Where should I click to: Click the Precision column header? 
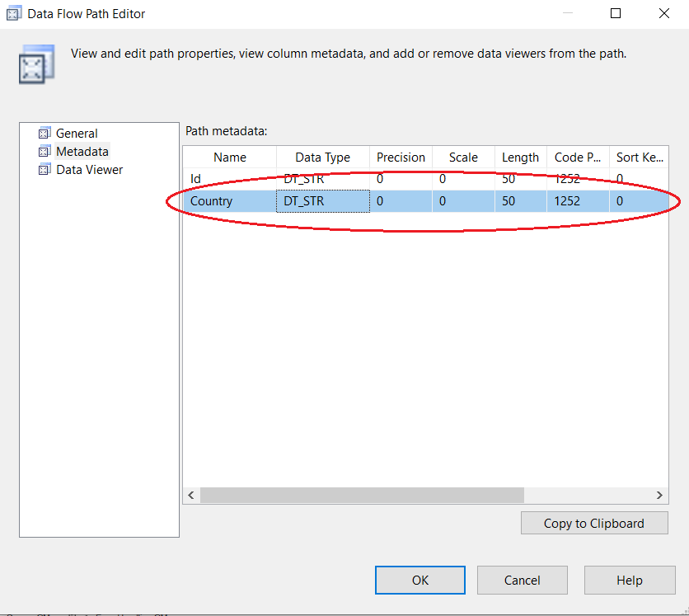click(401, 158)
